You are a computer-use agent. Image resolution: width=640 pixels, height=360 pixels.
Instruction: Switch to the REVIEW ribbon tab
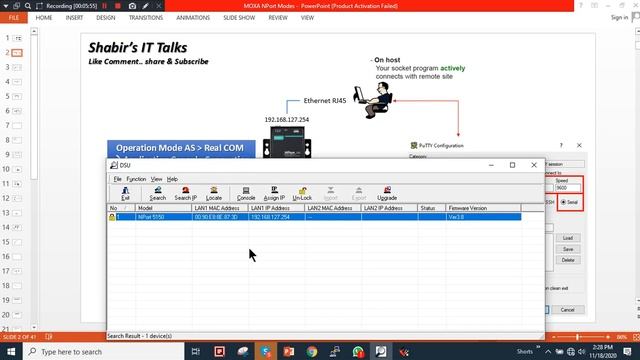coord(278,18)
